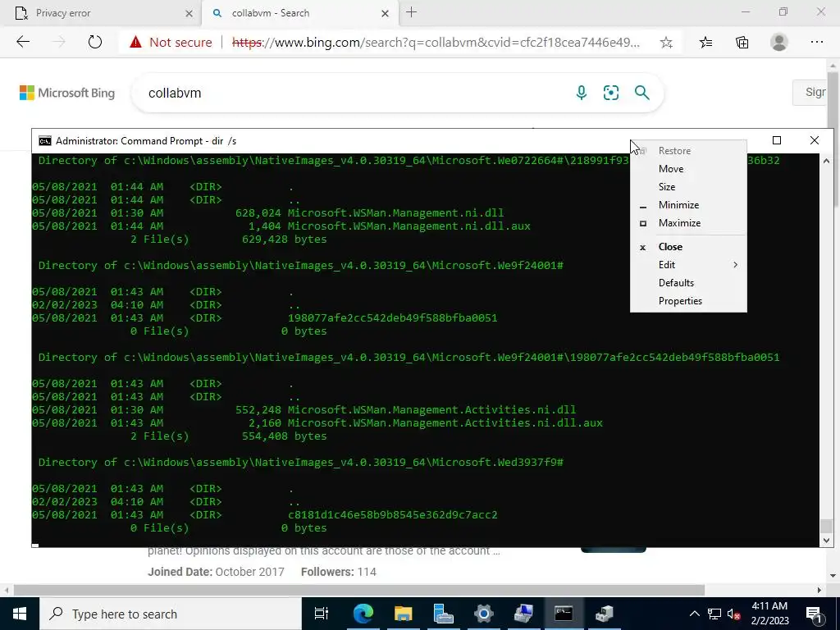The image size is (840, 630).
Task: Open the notification center icon
Action: (815, 614)
